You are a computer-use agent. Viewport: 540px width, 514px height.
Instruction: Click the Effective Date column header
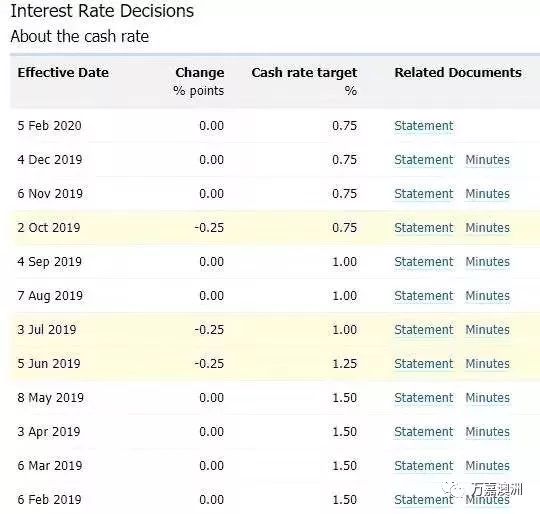63,73
